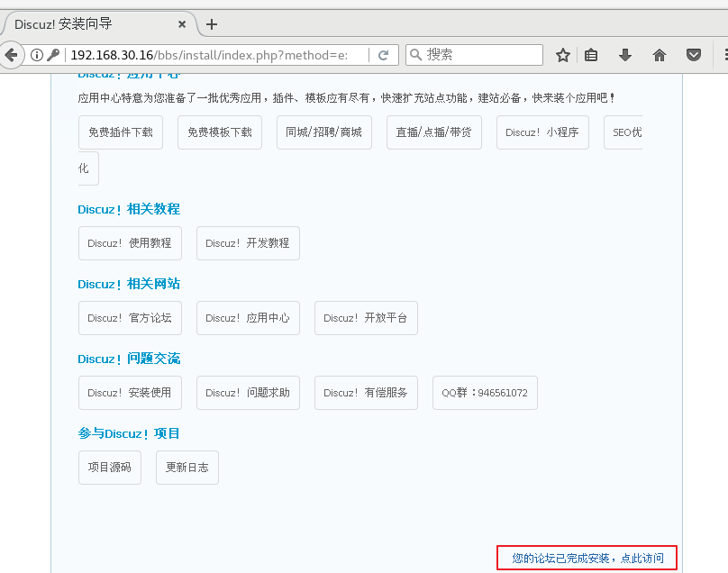Open 直播/点播/带货 button

[x=434, y=132]
